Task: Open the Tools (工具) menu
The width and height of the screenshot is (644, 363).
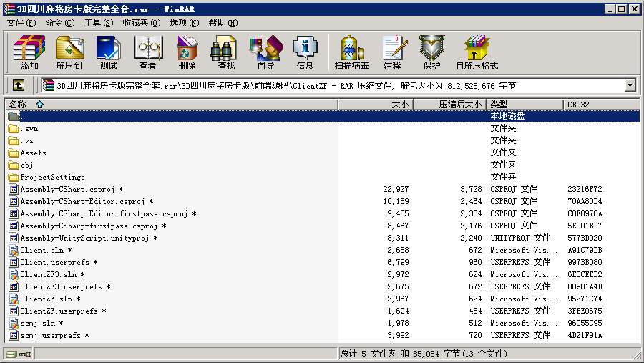Action: 98,23
